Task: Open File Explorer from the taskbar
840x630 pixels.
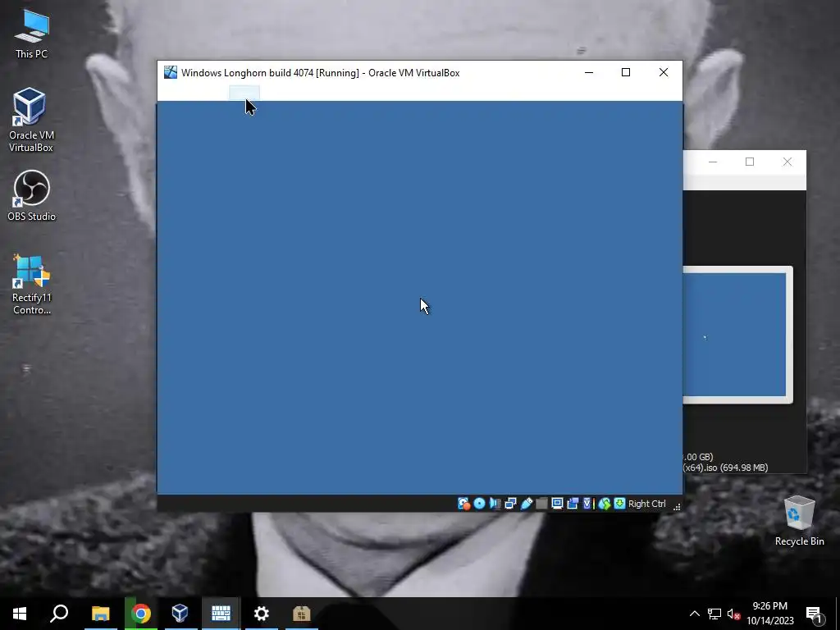Action: pos(100,614)
